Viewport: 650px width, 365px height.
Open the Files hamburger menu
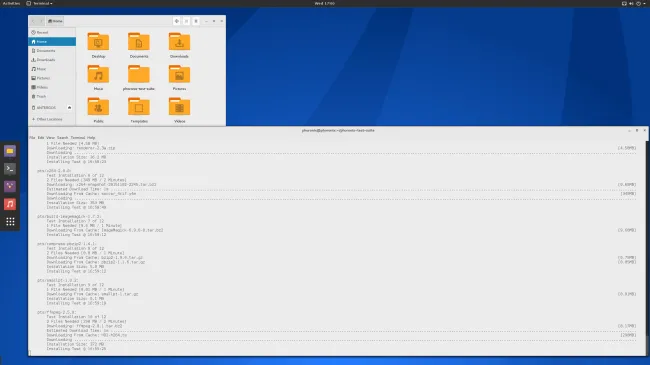(196, 21)
